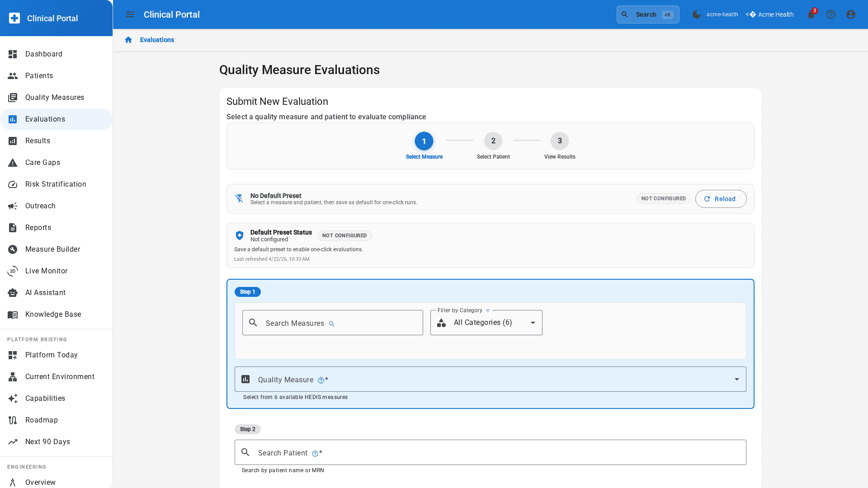Viewport: 868px width, 488px height.
Task: Open Care Gaps in sidebar
Action: point(42,163)
